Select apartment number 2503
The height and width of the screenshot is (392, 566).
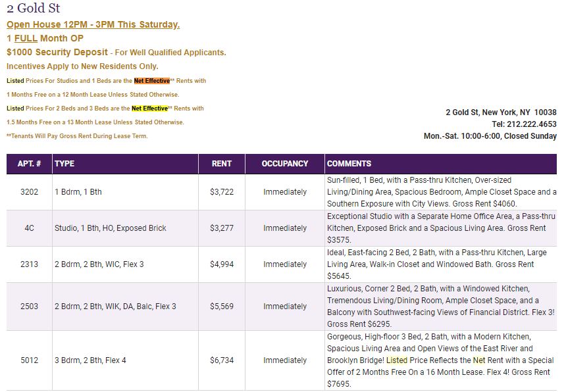click(x=29, y=306)
